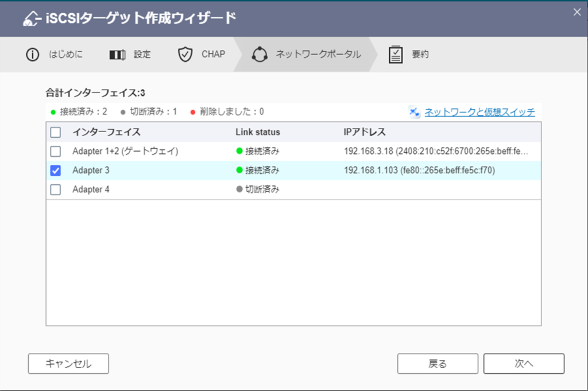The height and width of the screenshot is (391, 588).
Task: Open the ネットワークと仮想スイッチ link
Action: point(479,112)
